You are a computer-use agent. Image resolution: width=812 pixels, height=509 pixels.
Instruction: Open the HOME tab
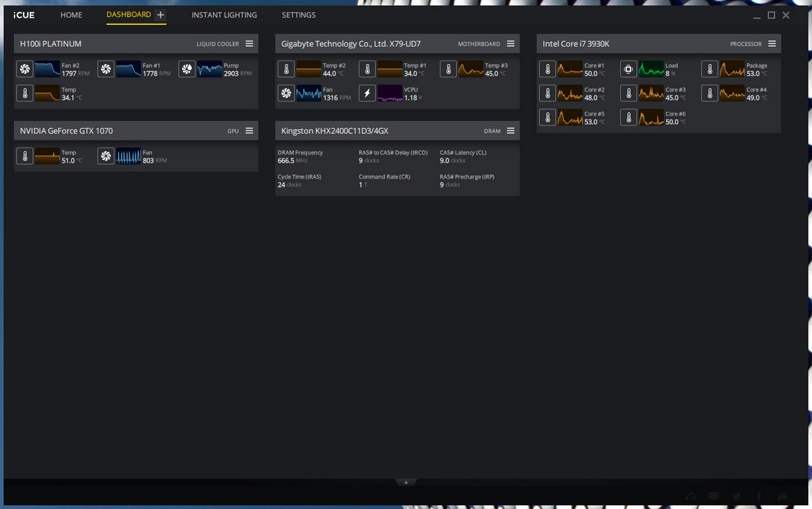pos(71,15)
